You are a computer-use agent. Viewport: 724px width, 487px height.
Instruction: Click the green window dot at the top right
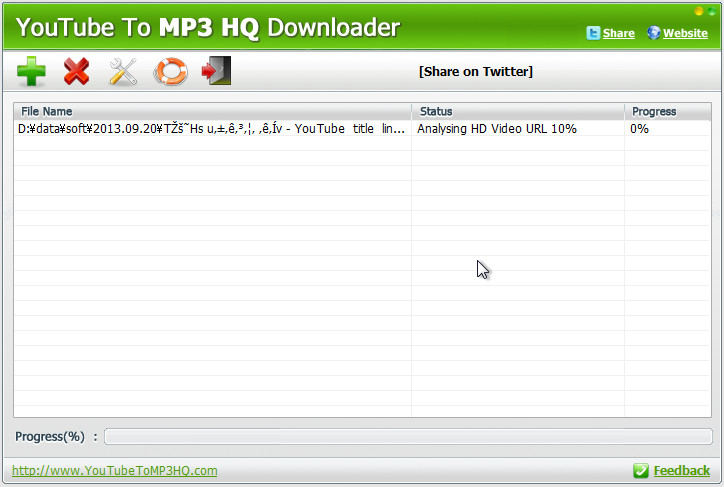[712, 11]
